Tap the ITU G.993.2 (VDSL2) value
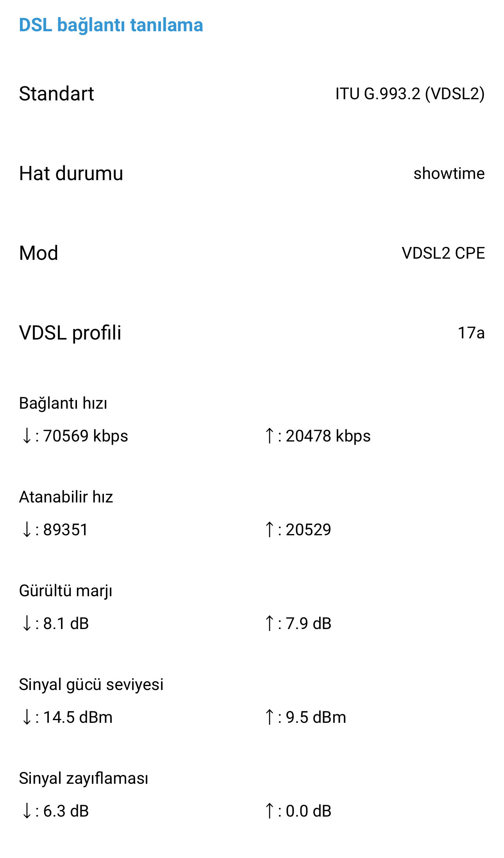 click(x=410, y=94)
